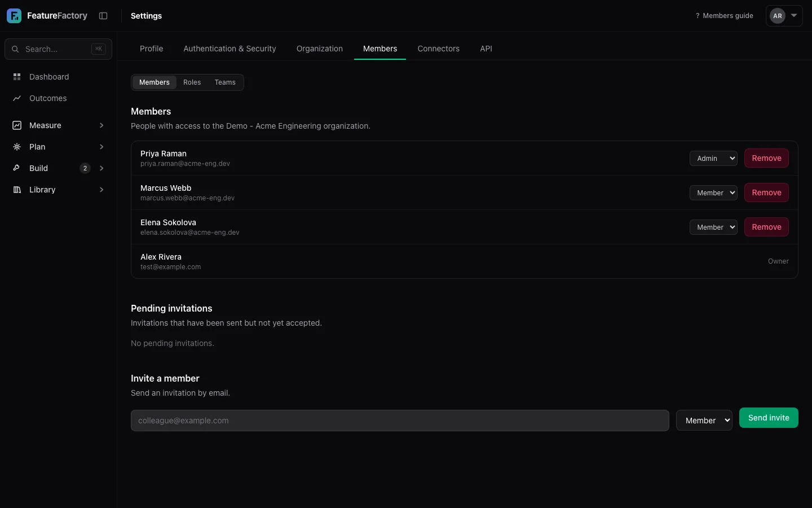
Task: Switch to the API tab
Action: click(486, 49)
